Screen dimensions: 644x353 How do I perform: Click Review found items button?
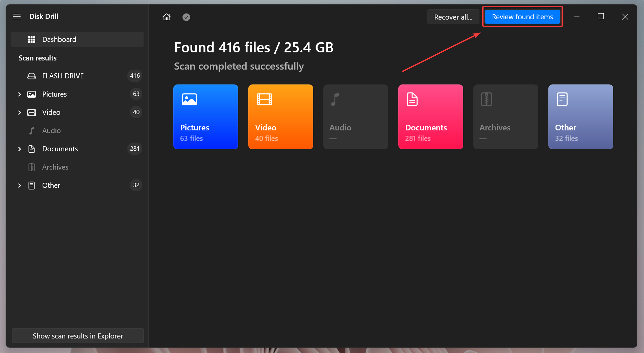522,17
